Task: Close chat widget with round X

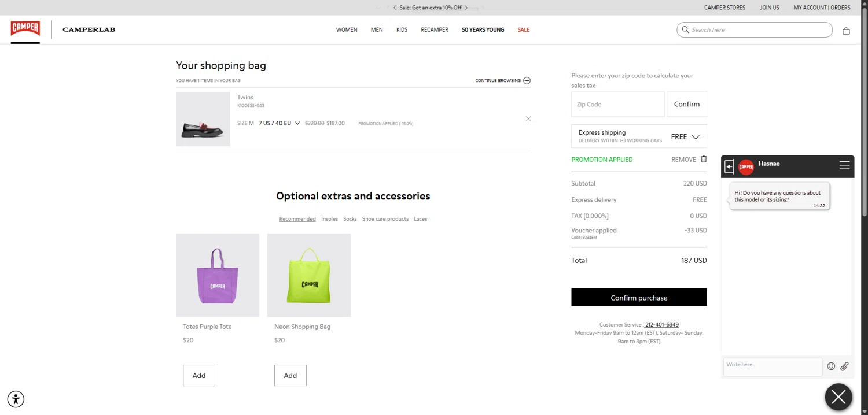Action: pos(838,397)
